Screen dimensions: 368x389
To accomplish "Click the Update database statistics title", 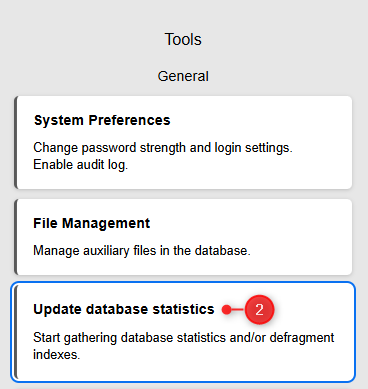I will click(x=124, y=309).
